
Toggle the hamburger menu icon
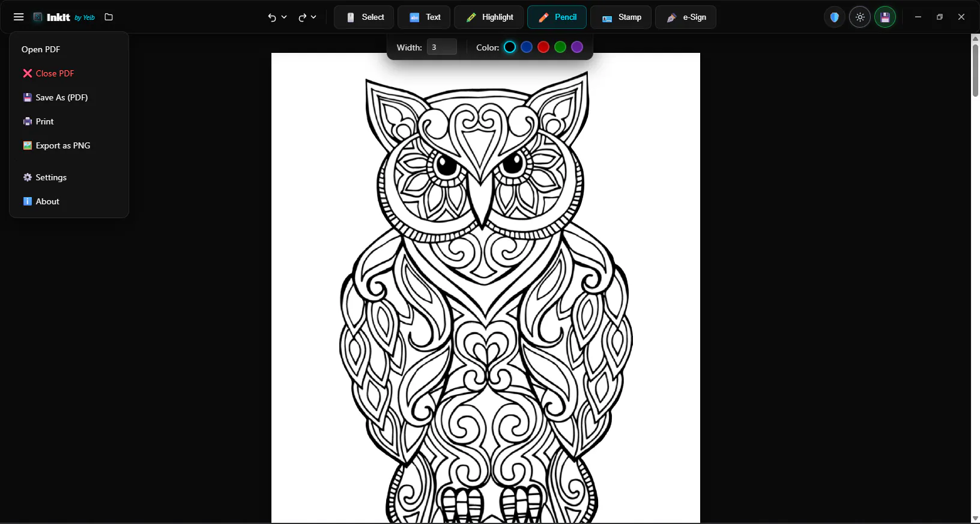click(x=19, y=17)
